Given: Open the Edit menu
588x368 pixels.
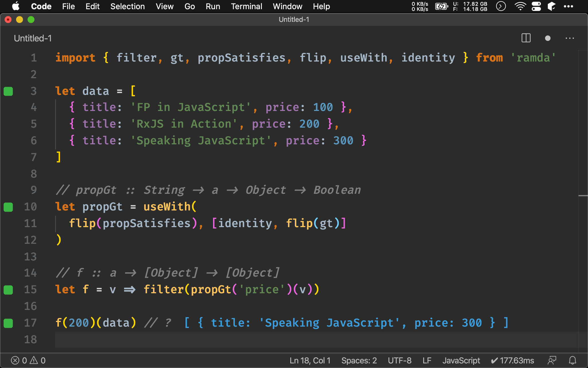Looking at the screenshot, I should 92,6.
